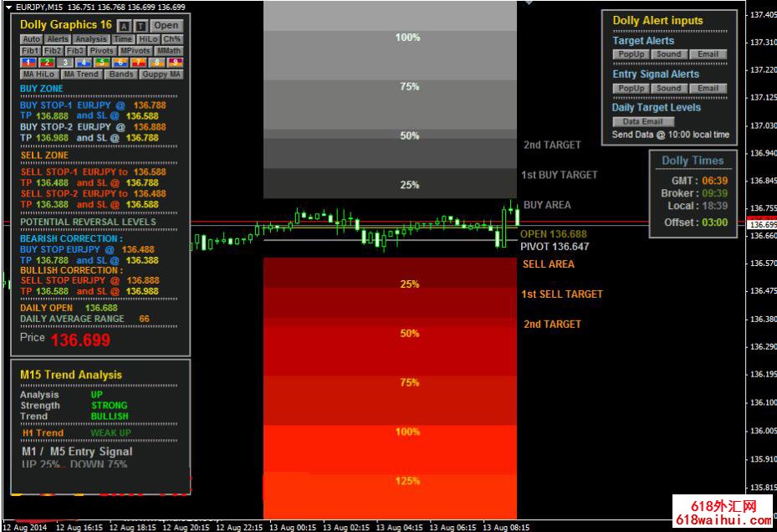Collapse the EURJPY,M15 chart title arrow

[x=8, y=7]
